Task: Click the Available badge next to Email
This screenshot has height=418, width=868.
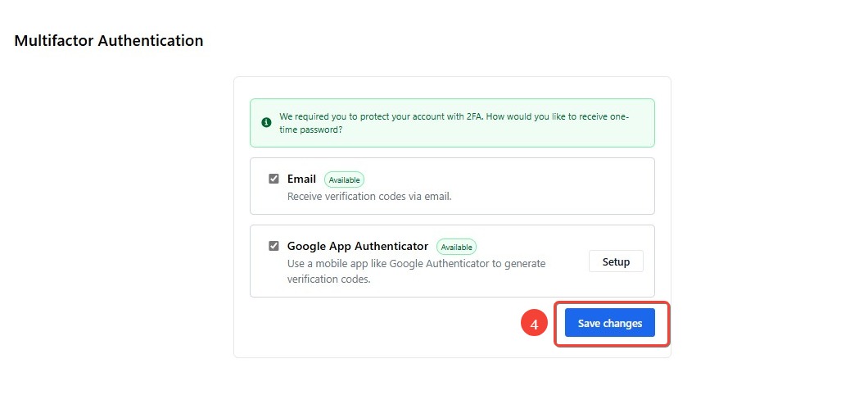Action: point(344,179)
